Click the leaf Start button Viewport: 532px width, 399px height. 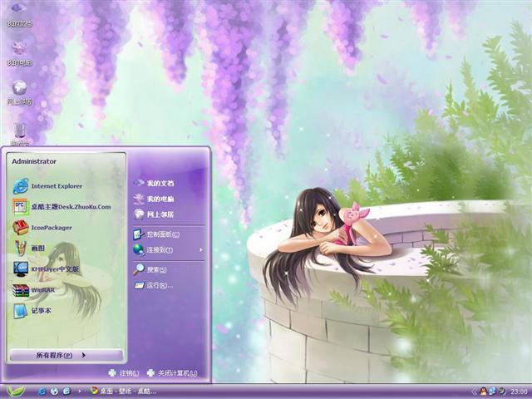(x=16, y=392)
